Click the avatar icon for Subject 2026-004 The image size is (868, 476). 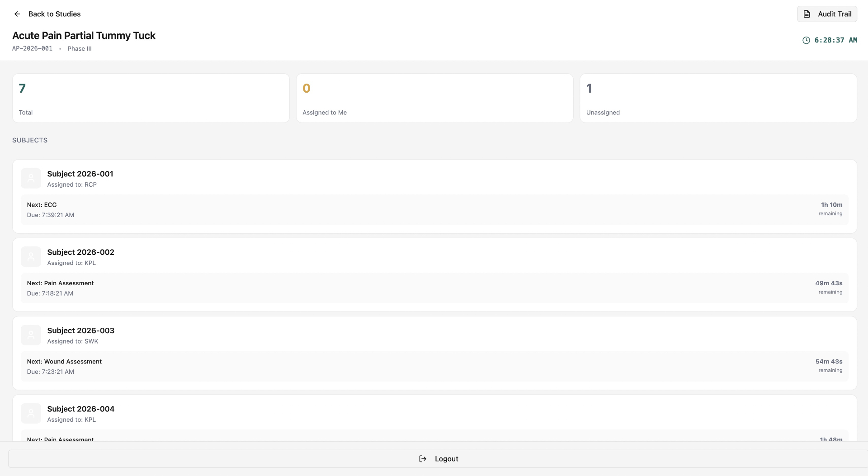(x=31, y=413)
